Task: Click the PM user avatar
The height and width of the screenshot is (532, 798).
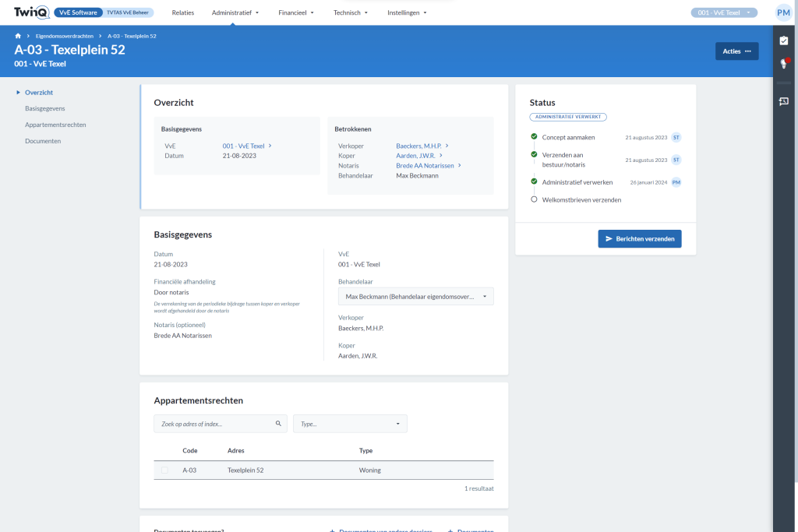Action: click(783, 12)
